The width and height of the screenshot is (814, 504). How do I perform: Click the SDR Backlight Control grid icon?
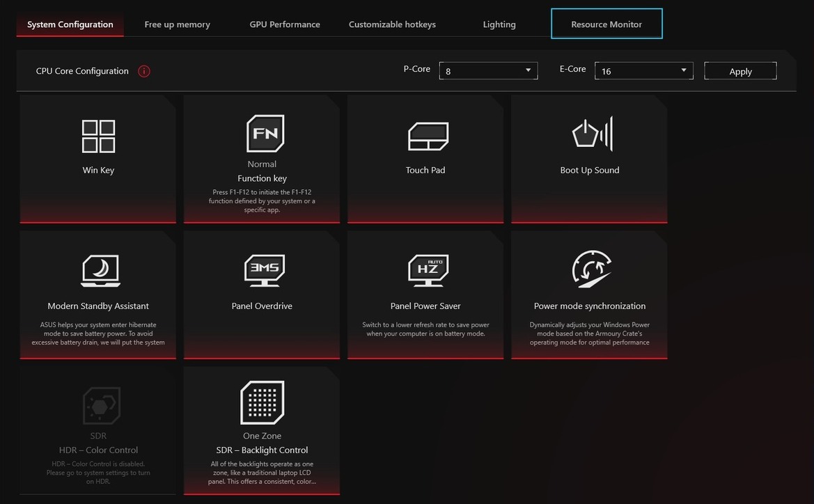coord(262,402)
